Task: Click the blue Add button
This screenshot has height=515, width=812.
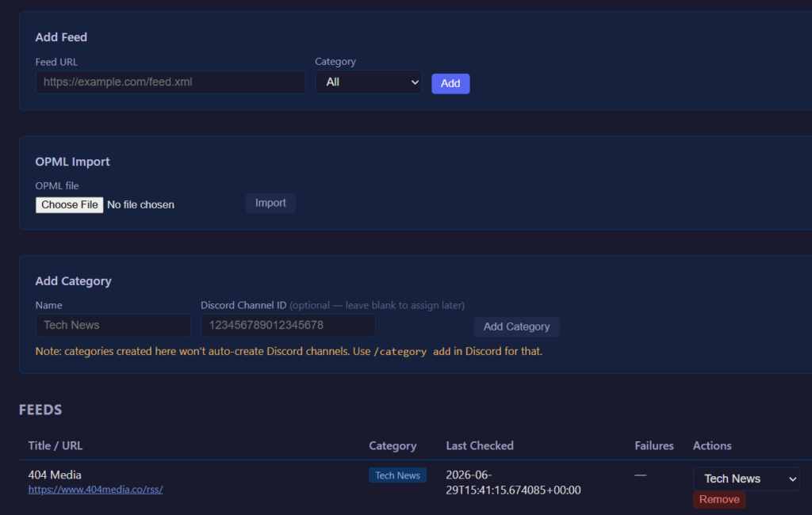Action: point(450,83)
